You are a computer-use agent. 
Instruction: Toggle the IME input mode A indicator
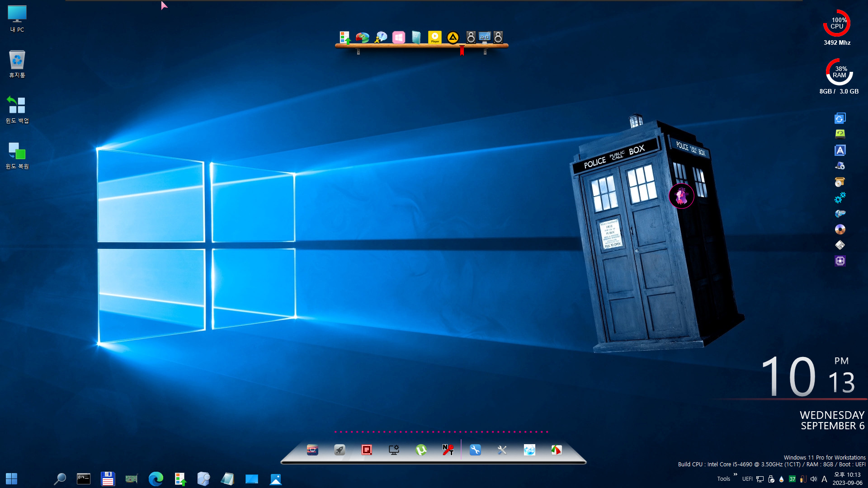click(x=825, y=479)
